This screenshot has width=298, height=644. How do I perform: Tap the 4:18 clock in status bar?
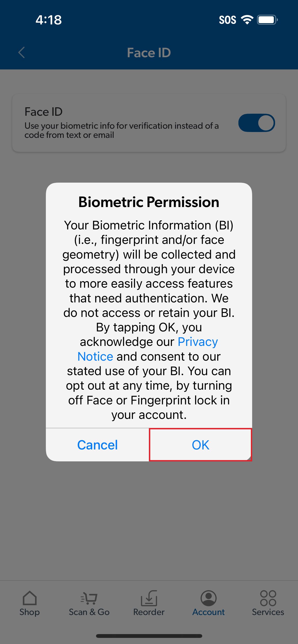pyautogui.click(x=49, y=20)
